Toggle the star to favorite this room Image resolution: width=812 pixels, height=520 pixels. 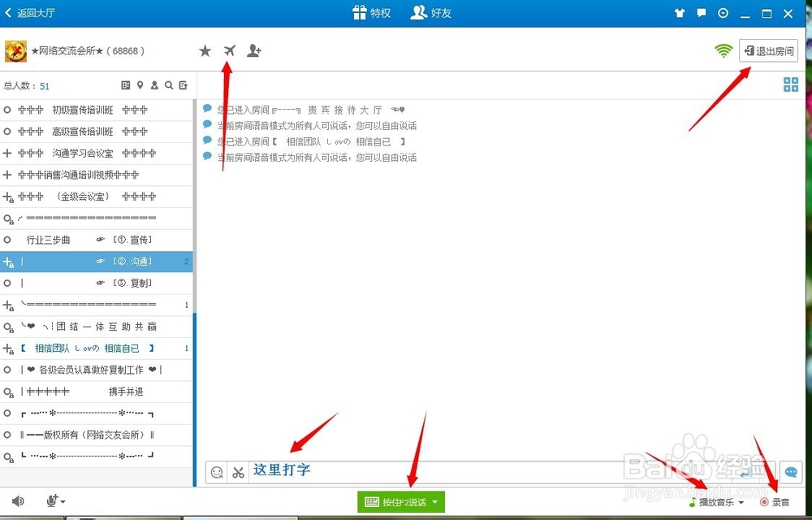[205, 50]
